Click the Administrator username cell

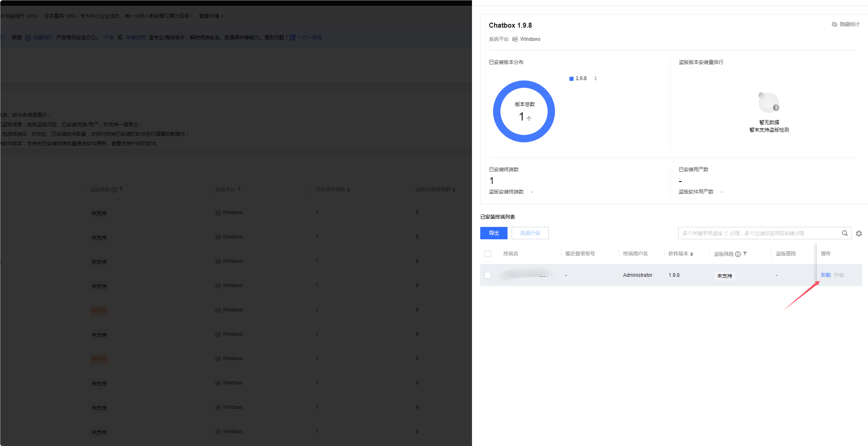click(638, 275)
